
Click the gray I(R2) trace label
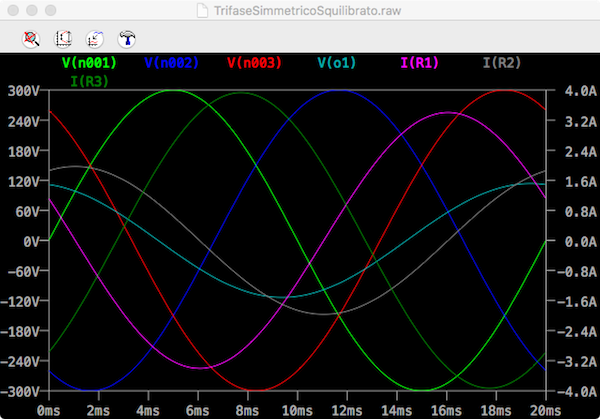pos(502,63)
